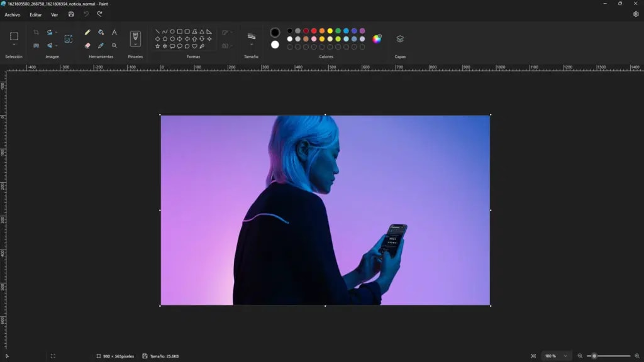Viewport: 644px width, 362px height.
Task: Pick the straight Line shape
Action: pyautogui.click(x=157, y=31)
